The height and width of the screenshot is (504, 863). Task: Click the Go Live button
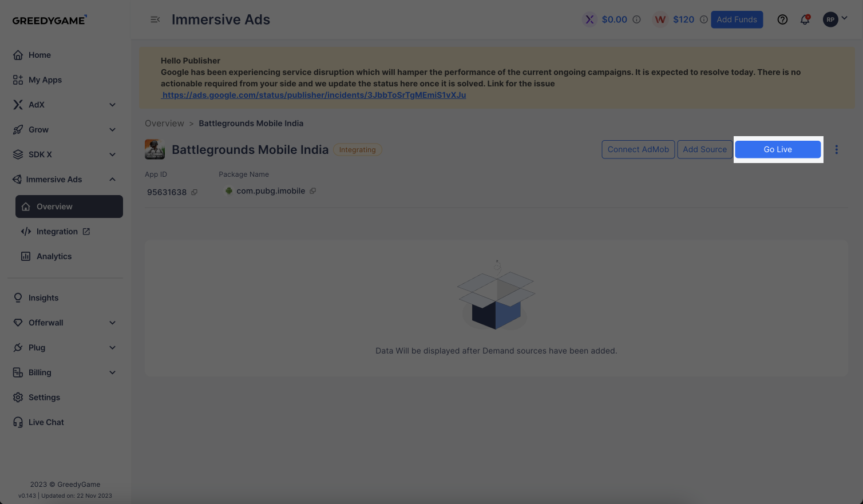coord(778,149)
